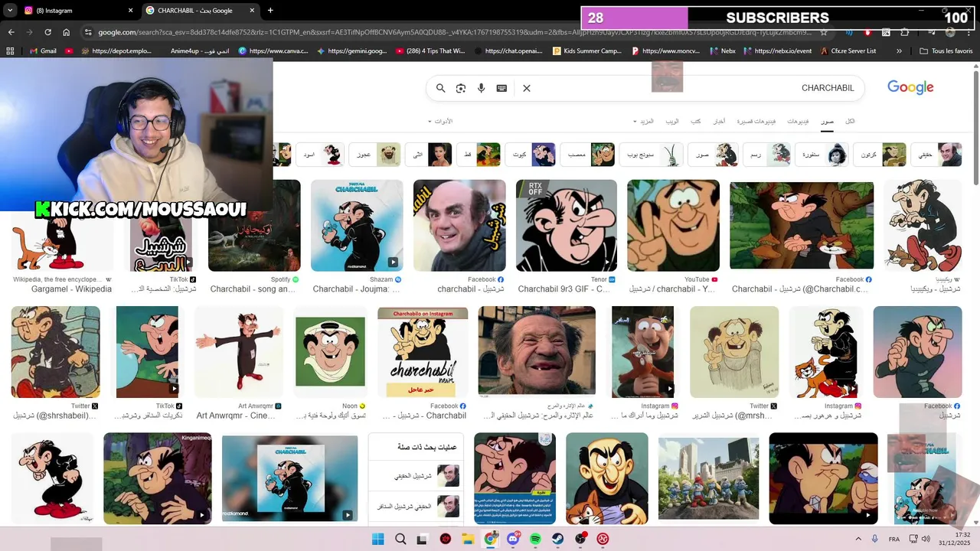Open the أخبار (News) search tab
The height and width of the screenshot is (551, 980).
pos(720,121)
